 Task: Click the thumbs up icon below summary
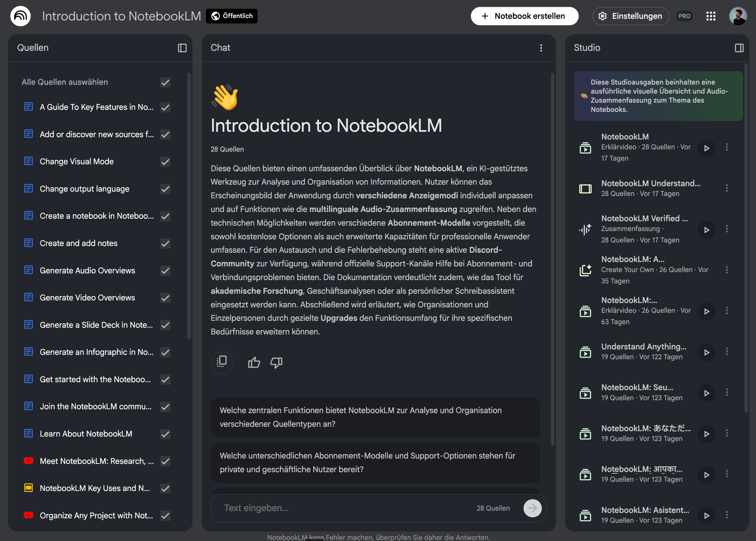click(x=254, y=363)
